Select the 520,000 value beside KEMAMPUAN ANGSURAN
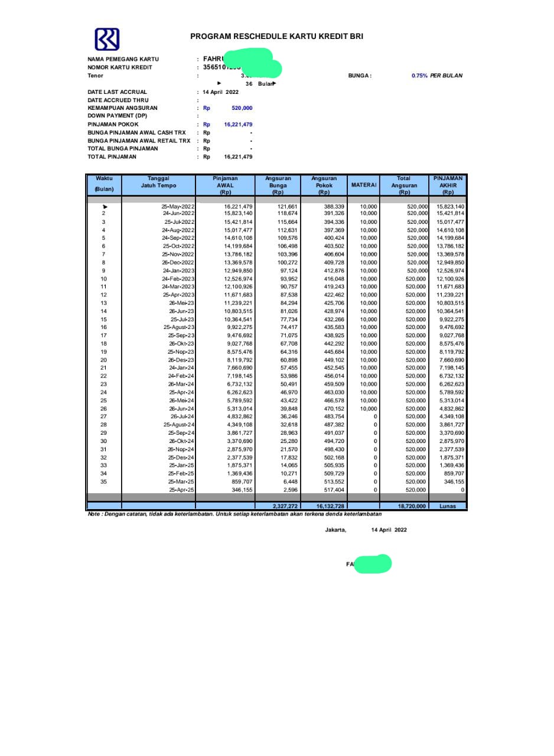This screenshot has width=554, height=756. 242,108
